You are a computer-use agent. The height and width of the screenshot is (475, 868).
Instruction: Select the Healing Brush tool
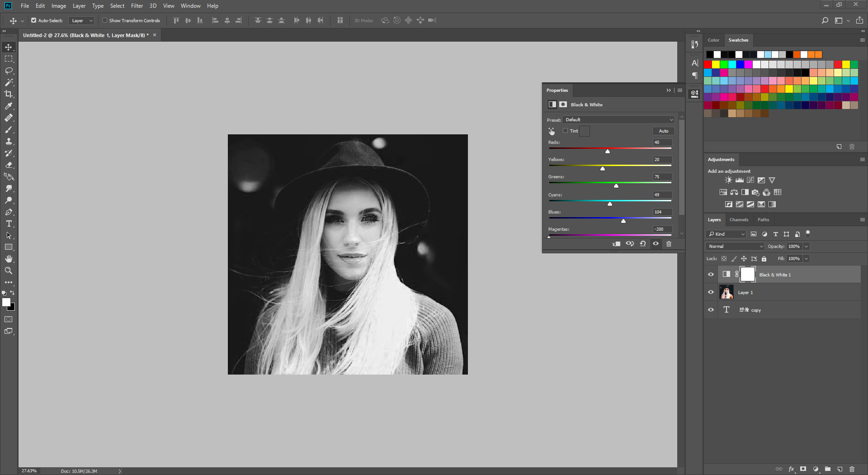click(9, 118)
